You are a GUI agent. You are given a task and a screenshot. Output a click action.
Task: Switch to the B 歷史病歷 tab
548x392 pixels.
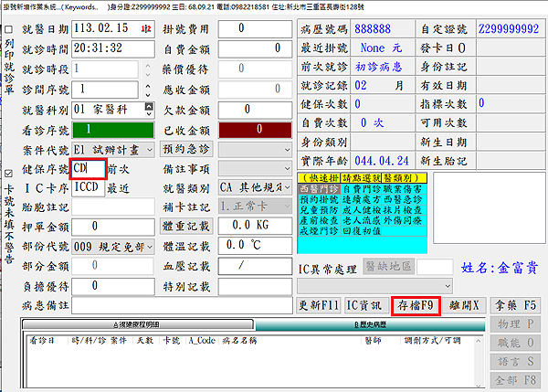tap(369, 325)
